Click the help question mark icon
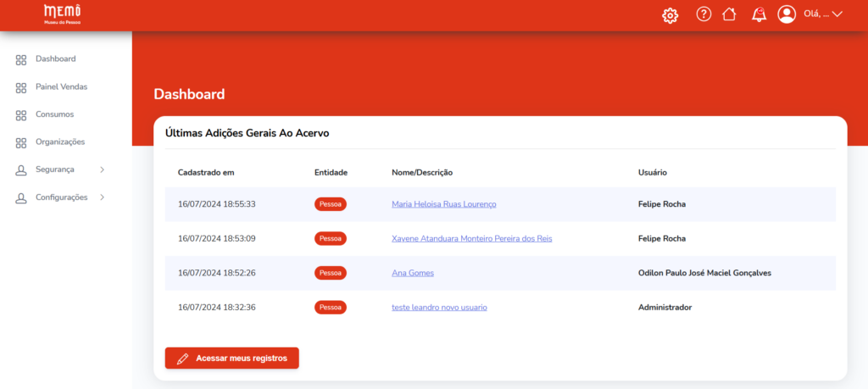Screen dimensions: 868x389 click(x=704, y=14)
